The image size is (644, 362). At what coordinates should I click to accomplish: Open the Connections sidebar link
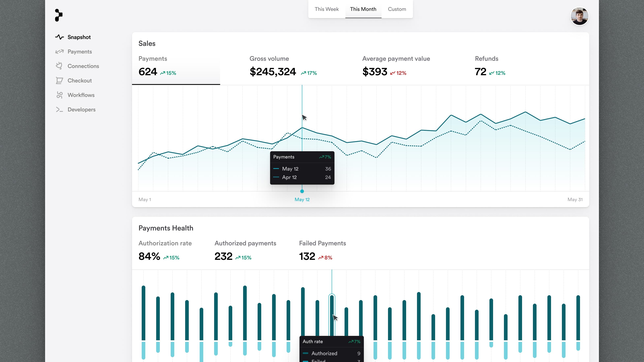83,66
